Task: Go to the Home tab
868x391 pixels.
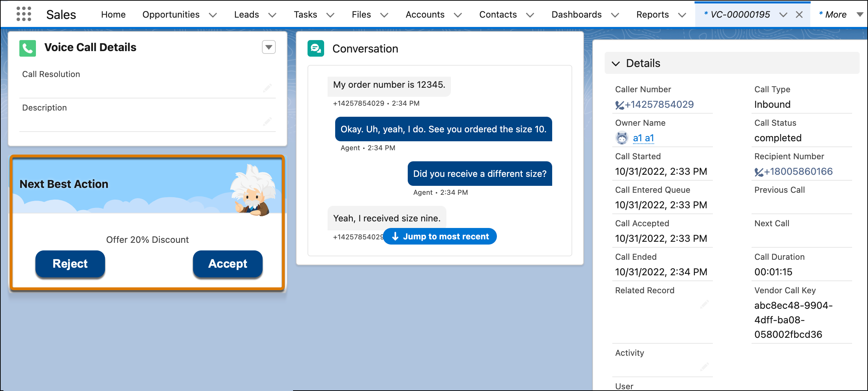Action: [113, 15]
